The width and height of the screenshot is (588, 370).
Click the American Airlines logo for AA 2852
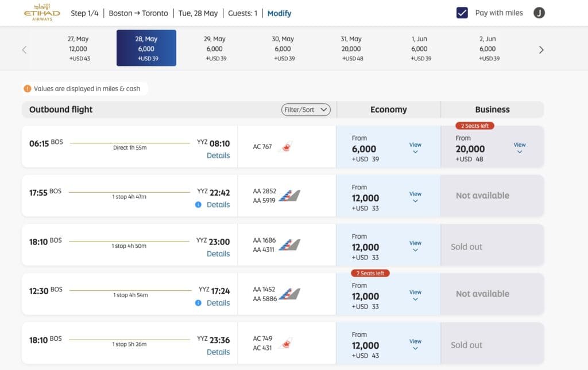pyautogui.click(x=290, y=196)
